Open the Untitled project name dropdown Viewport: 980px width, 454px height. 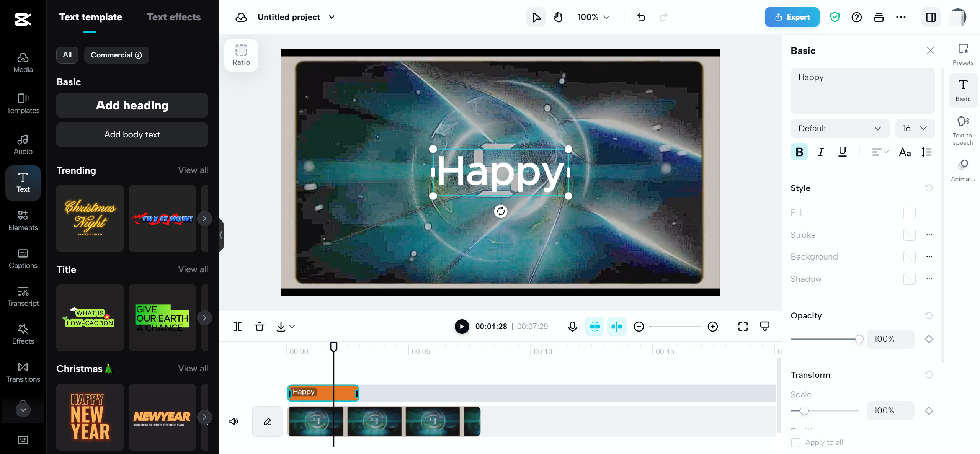coord(332,17)
